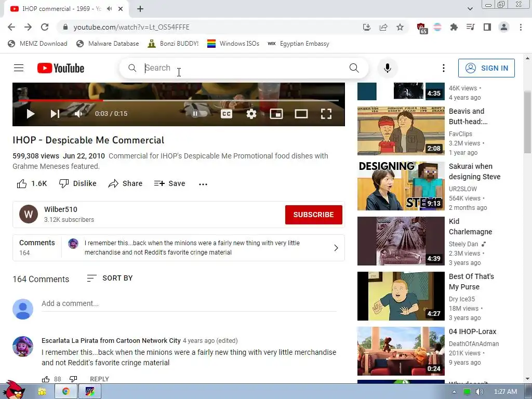Viewport: 532px width, 399px height.
Task: Dislike the IHOP video
Action: [78, 183]
